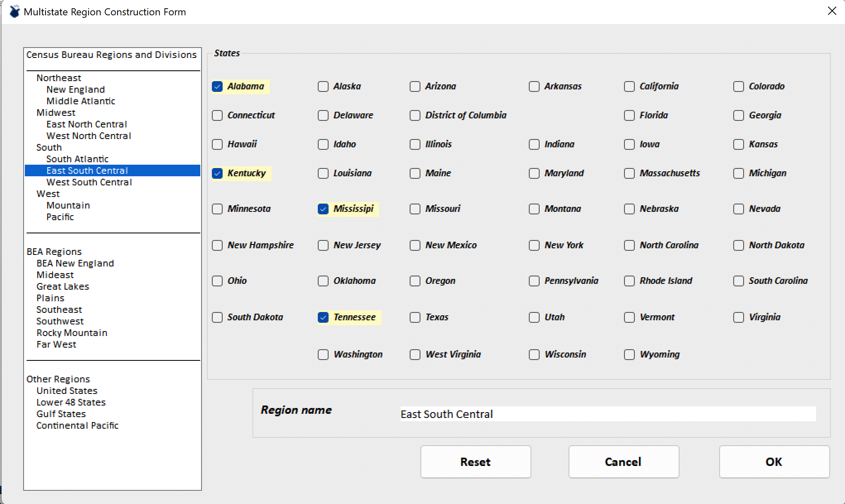Uncheck the Alabama checkbox
The image size is (845, 504).
point(217,86)
